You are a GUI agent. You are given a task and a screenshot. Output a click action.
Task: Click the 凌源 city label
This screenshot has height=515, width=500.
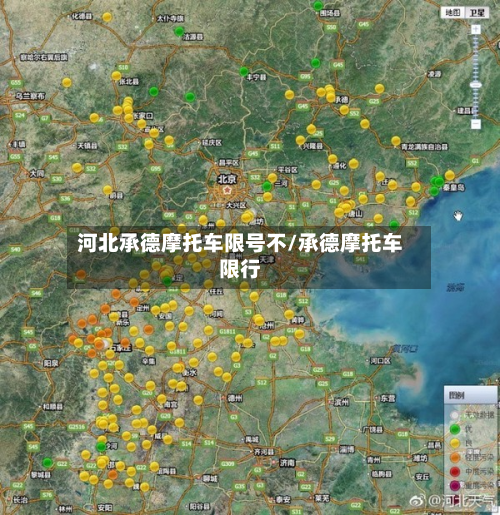point(435,74)
